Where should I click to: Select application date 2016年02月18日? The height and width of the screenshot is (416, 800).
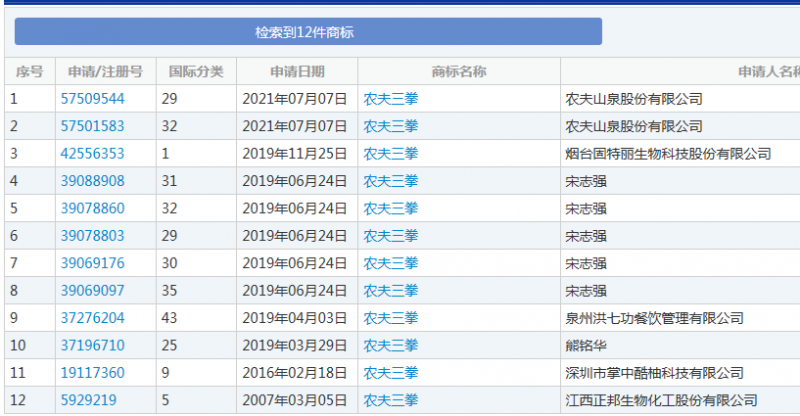point(294,373)
